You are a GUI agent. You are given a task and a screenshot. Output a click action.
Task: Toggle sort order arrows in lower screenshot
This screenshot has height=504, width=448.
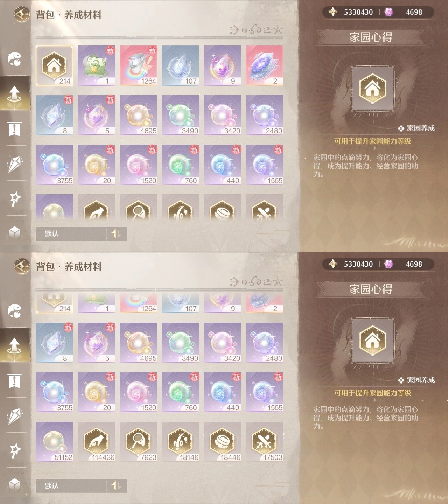click(x=116, y=485)
